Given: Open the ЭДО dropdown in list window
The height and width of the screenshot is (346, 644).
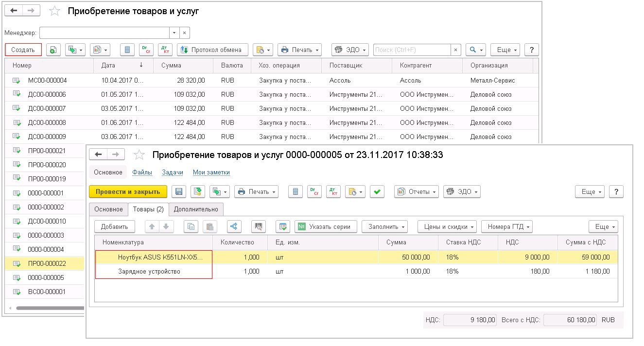Looking at the screenshot, I should click(x=349, y=50).
